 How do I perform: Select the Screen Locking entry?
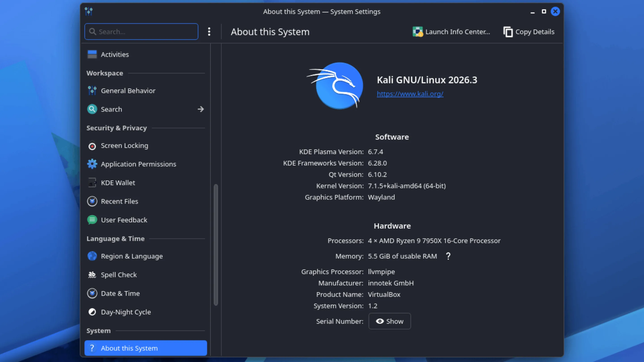[146, 146]
